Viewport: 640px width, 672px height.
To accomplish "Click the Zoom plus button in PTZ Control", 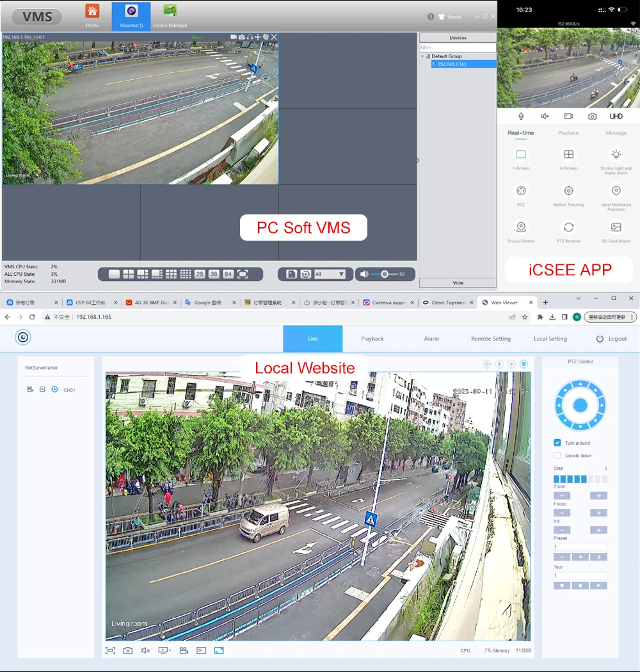I will point(599,496).
